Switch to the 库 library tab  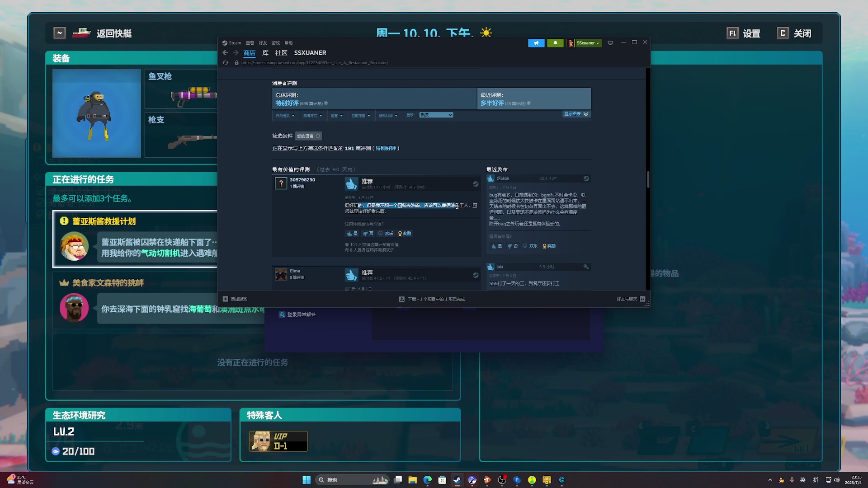265,53
